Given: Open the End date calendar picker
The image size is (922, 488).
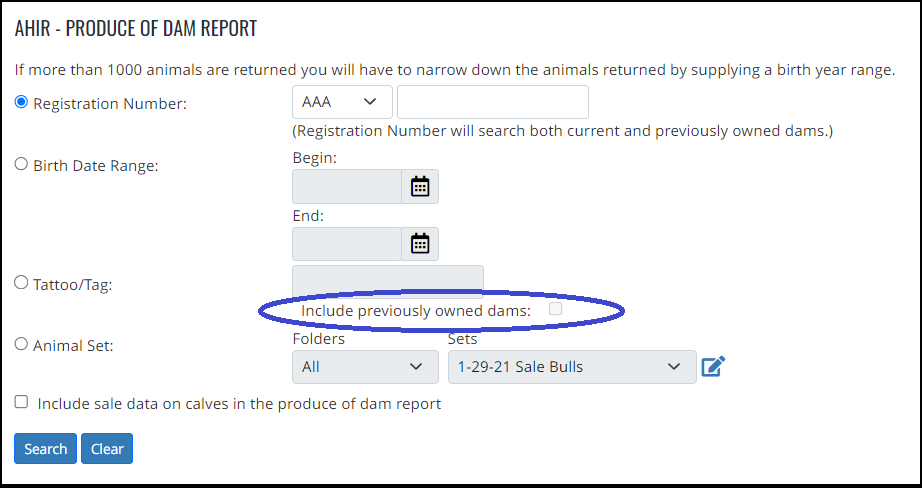Looking at the screenshot, I should 420,243.
